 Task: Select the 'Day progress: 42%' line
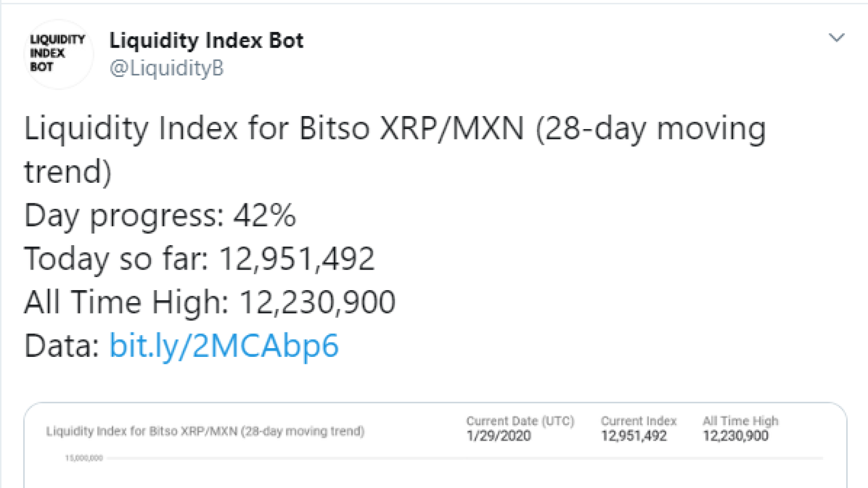pyautogui.click(x=160, y=216)
